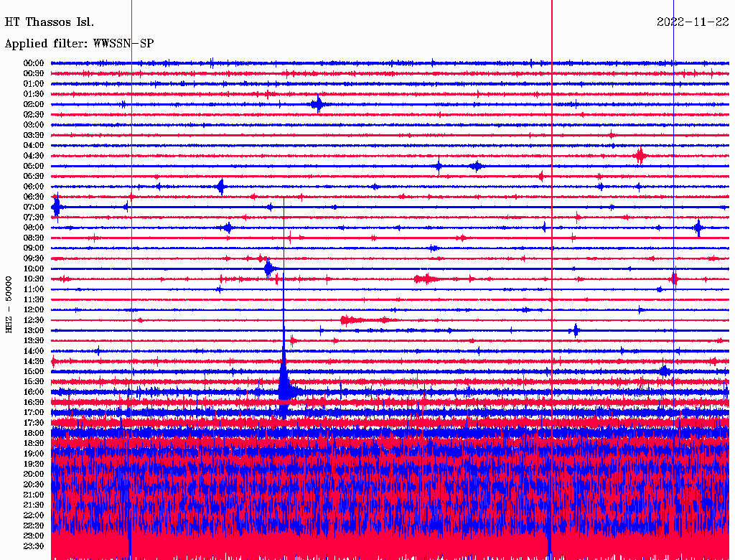Click the 13:00 trace label
The image size is (735, 560).
click(x=34, y=330)
